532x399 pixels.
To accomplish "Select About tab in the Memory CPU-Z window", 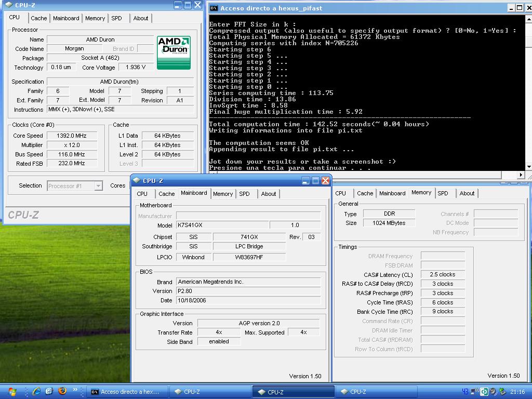I will pos(467,193).
